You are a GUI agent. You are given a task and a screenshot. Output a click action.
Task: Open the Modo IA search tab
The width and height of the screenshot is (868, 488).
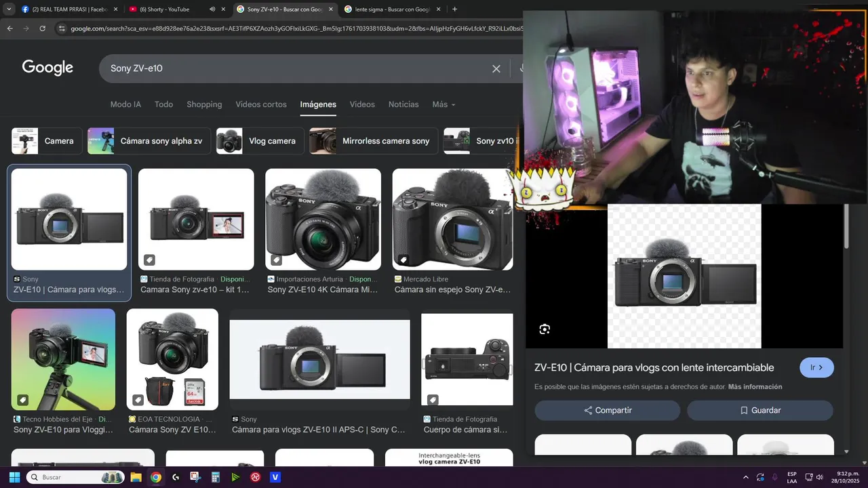click(125, 104)
